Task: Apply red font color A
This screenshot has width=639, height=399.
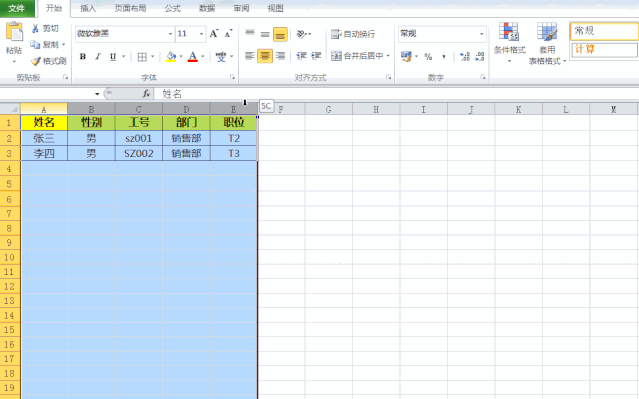Action: (x=193, y=57)
